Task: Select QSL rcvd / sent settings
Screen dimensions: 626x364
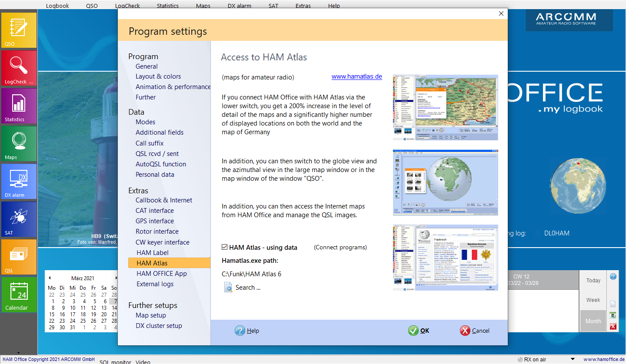Action: [x=157, y=154]
